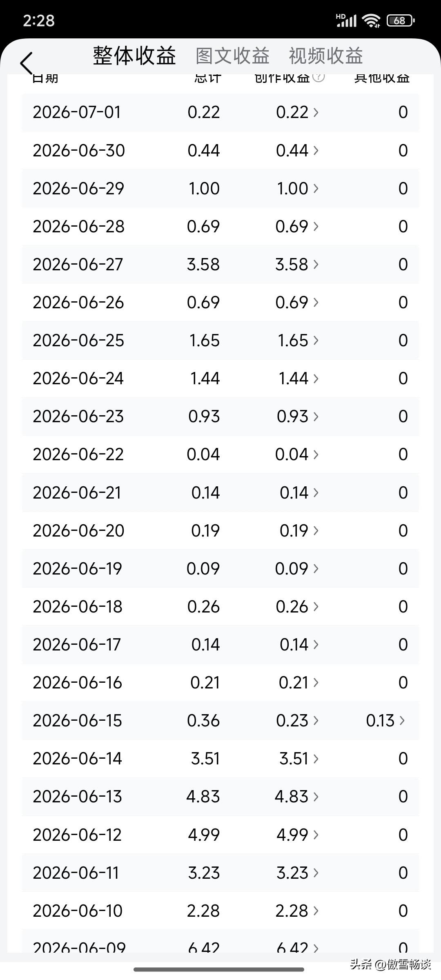Viewport: 441px width, 980px height.
Task: Open the 创作收益 help question-mark icon
Action: [318, 77]
